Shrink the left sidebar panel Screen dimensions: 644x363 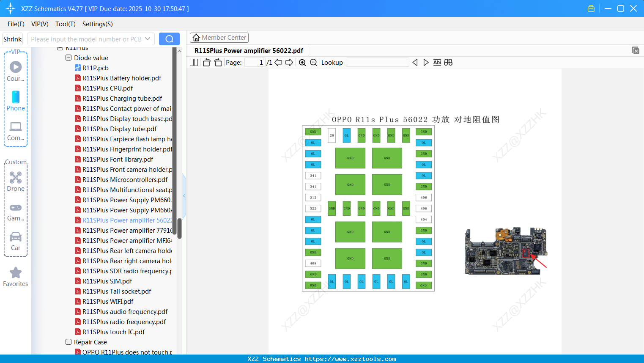point(13,39)
